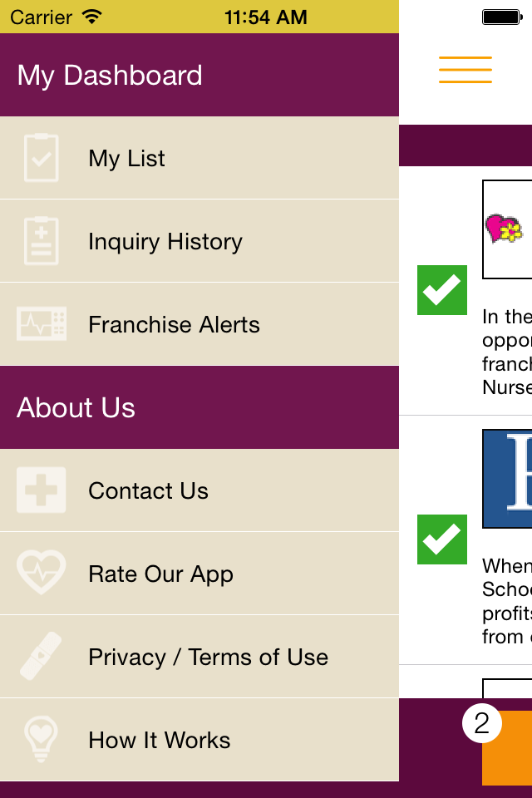Choose Rate Our App option
This screenshot has height=798, width=532.
pos(160,574)
